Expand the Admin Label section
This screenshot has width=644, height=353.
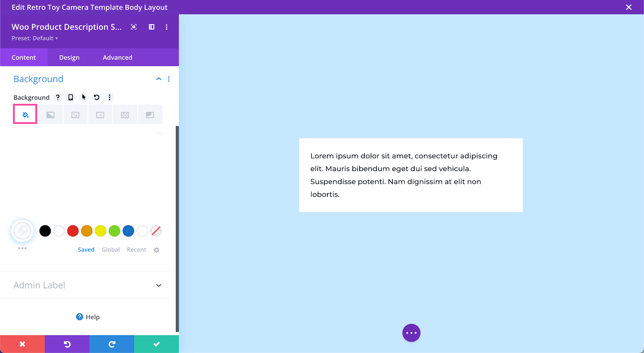(158, 285)
